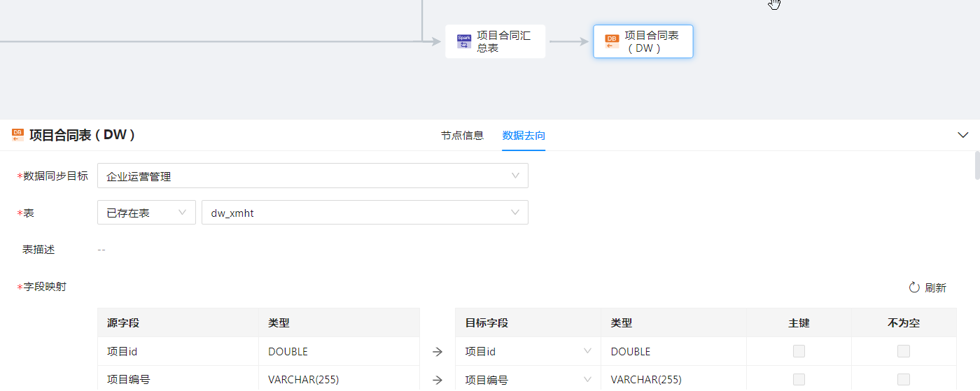Viewport: 980px width, 391px height.
Task: Click the refresh icon next to 刷新
Action: pyautogui.click(x=914, y=287)
